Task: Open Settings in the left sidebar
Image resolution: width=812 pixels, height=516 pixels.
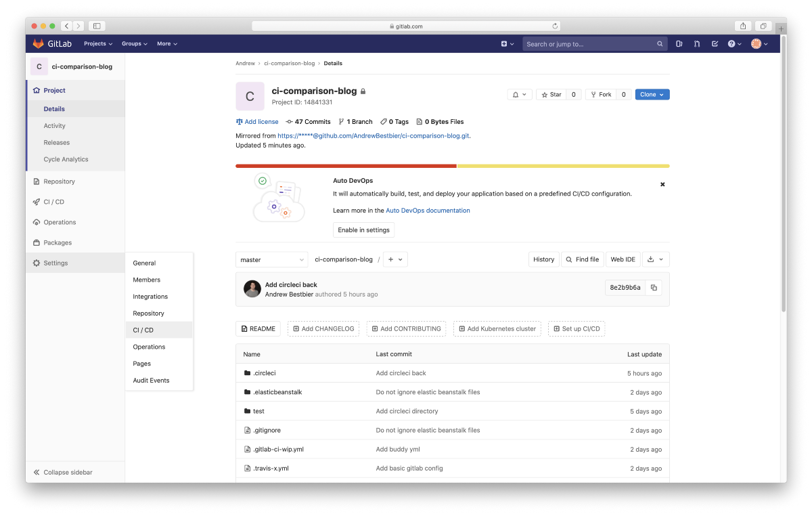Action: [75, 263]
